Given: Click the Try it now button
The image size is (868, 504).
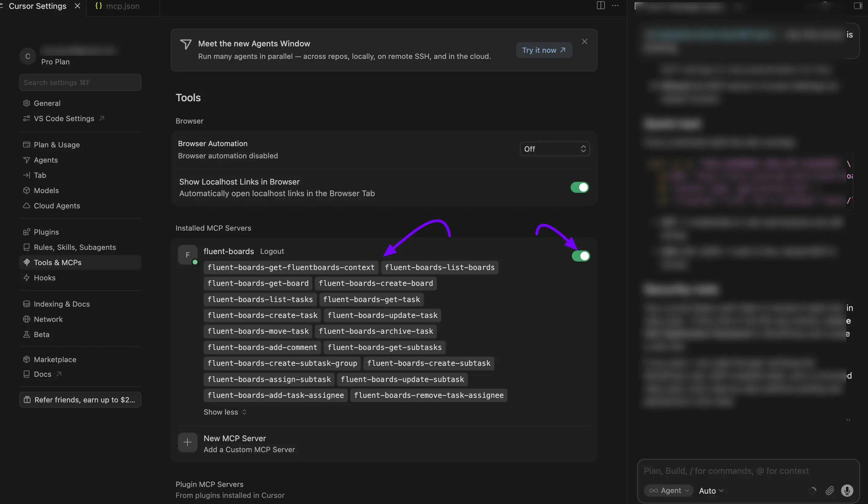Looking at the screenshot, I should (544, 50).
